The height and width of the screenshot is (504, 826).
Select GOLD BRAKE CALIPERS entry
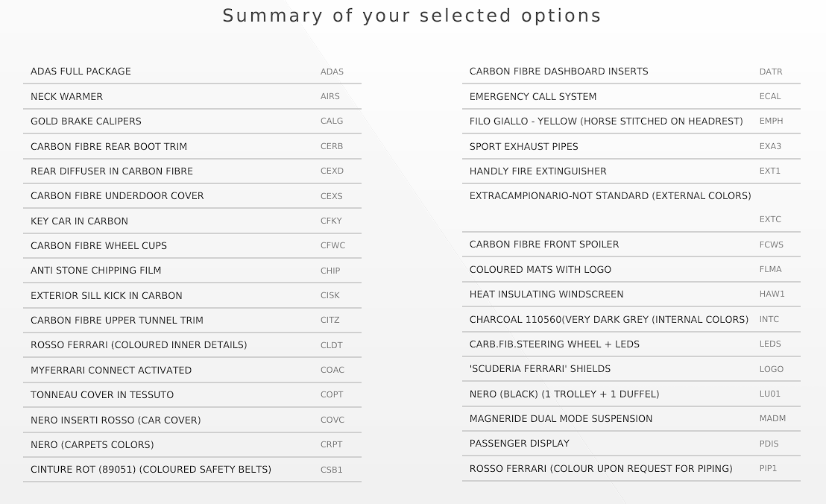(x=192, y=121)
